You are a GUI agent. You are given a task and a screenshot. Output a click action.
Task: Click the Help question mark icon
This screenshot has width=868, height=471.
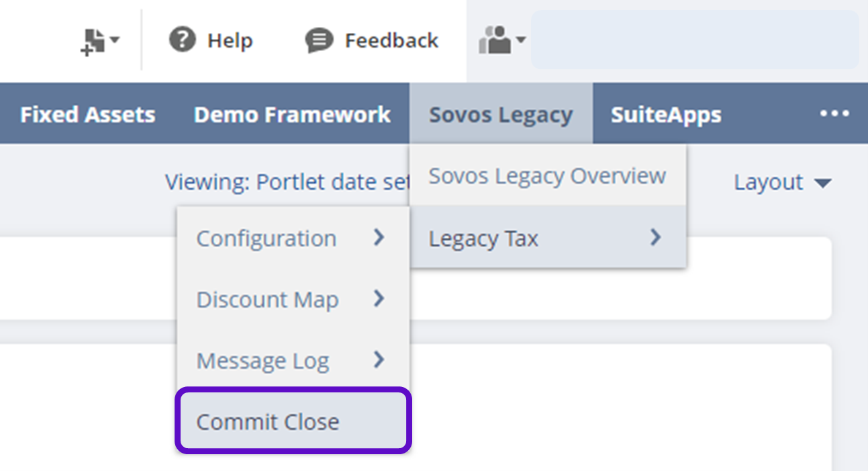click(182, 40)
